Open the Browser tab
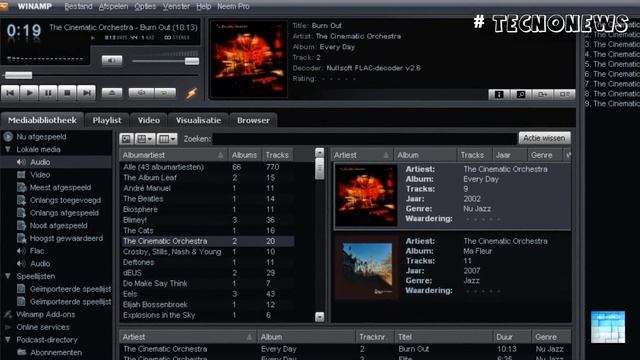The width and height of the screenshot is (640, 360). coord(253,120)
